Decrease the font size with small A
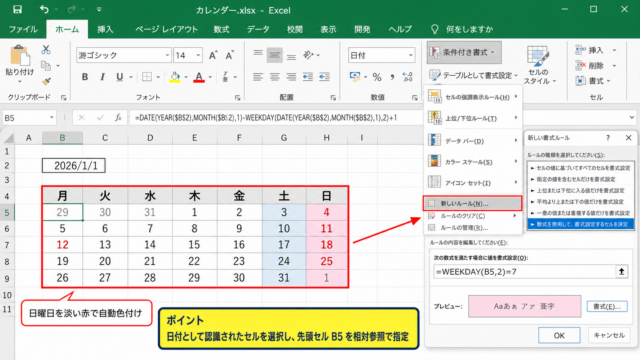640x360 pixels. click(x=229, y=55)
